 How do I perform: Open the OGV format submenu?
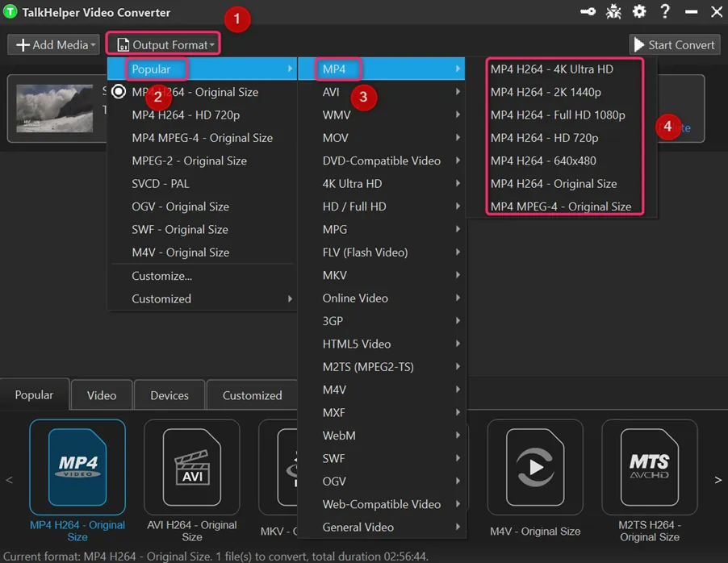[381, 482]
